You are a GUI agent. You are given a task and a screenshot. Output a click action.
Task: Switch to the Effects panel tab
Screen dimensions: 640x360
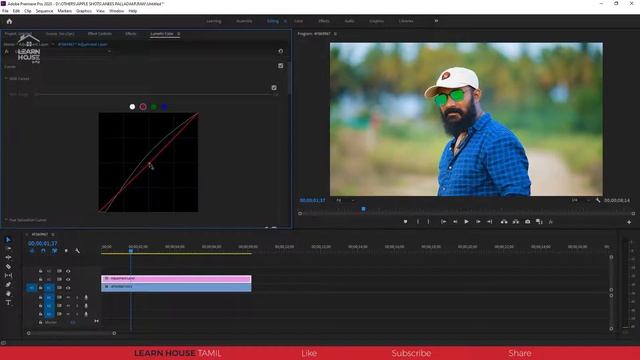[x=131, y=34]
